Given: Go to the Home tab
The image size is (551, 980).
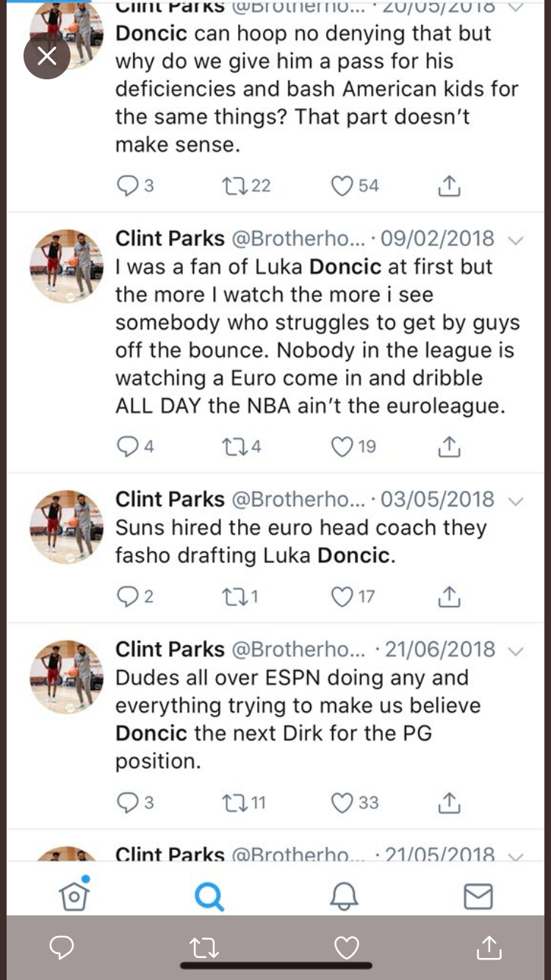Looking at the screenshot, I should pyautogui.click(x=74, y=896).
